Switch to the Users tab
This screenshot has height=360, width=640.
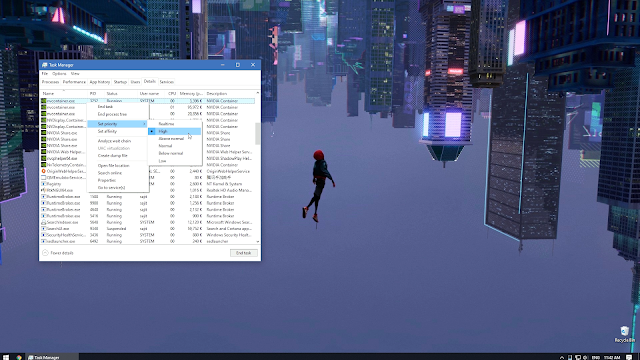tap(135, 82)
